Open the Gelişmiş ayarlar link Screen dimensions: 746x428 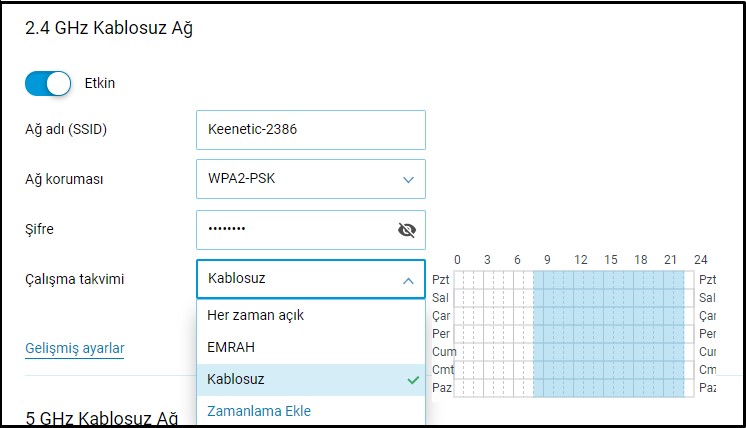pyautogui.click(x=74, y=348)
